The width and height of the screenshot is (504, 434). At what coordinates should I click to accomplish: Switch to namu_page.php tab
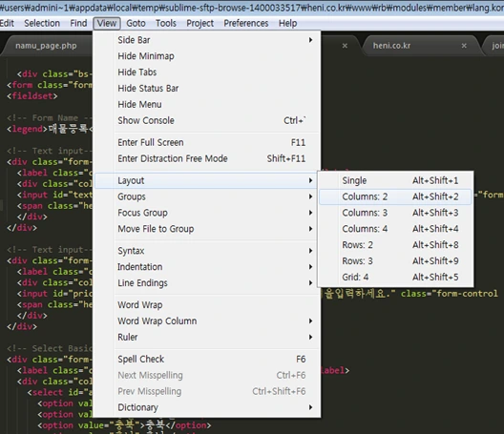(x=46, y=46)
